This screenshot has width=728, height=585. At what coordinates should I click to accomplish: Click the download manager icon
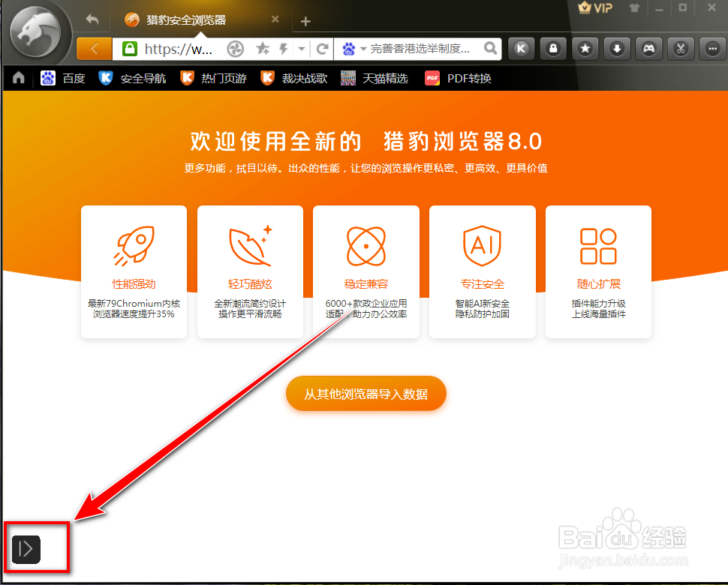click(616, 48)
